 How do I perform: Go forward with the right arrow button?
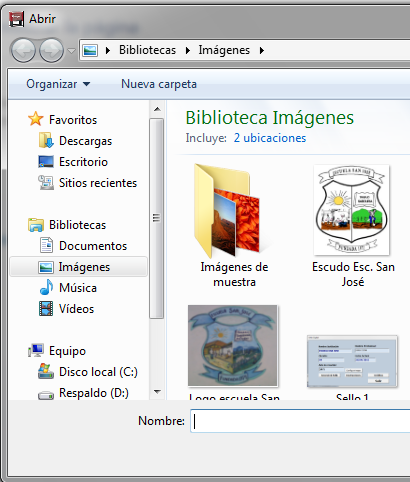click(x=51, y=51)
